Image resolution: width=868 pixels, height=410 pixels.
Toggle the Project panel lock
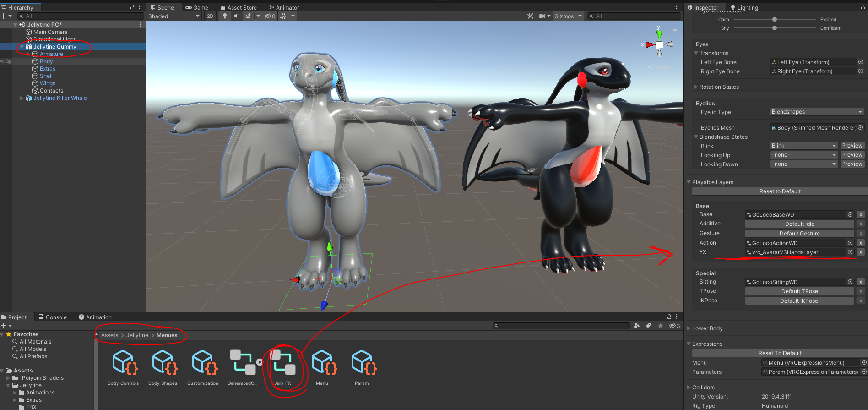[669, 317]
